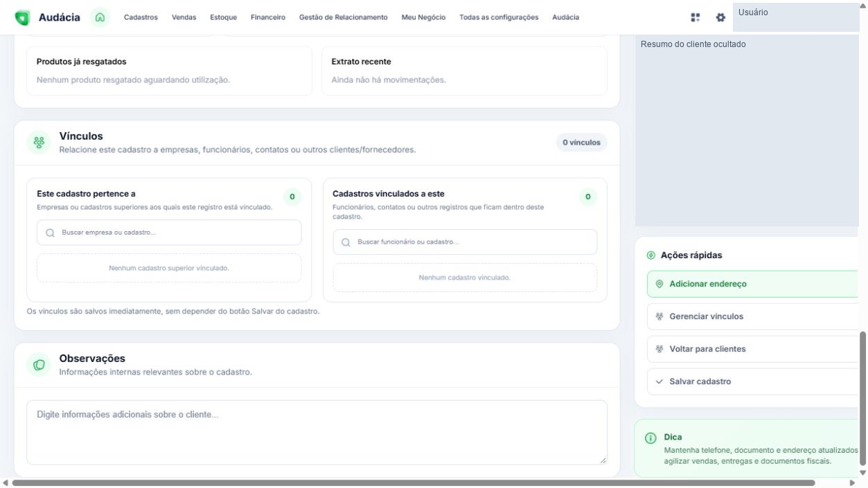This screenshot has width=868, height=488.
Task: Open the Financeiro menu
Action: 268,17
